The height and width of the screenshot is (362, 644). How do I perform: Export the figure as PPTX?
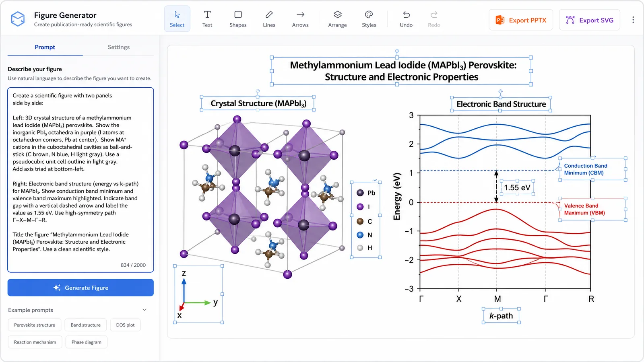pos(521,20)
